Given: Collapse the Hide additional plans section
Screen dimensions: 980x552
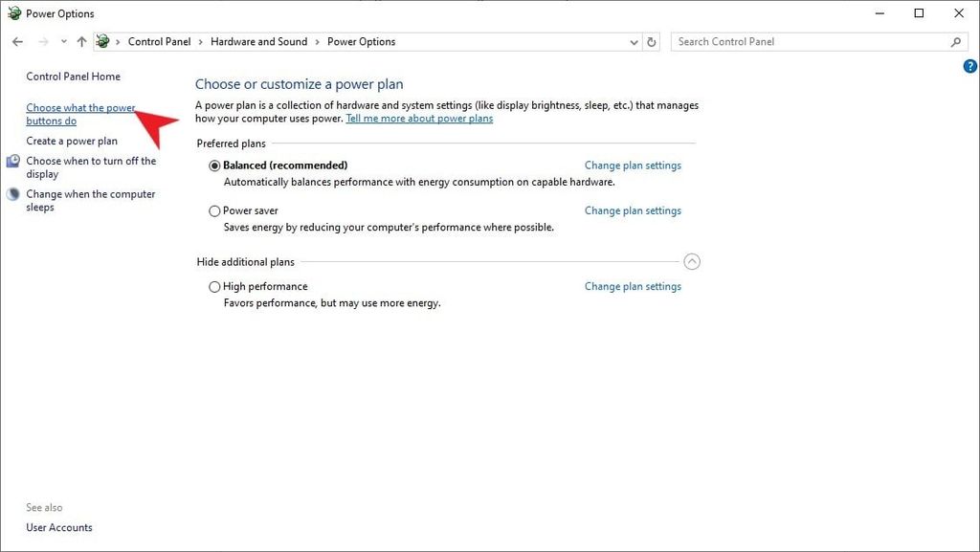Looking at the screenshot, I should (692, 262).
